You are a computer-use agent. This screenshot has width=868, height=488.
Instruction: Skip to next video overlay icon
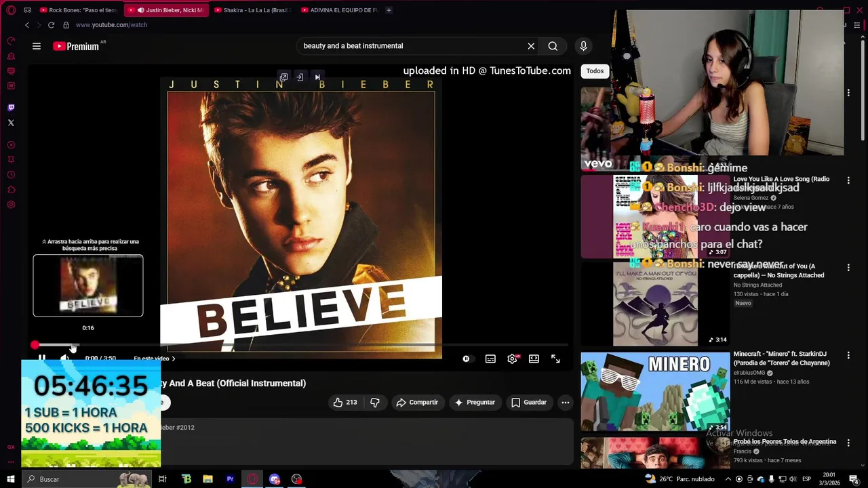317,77
